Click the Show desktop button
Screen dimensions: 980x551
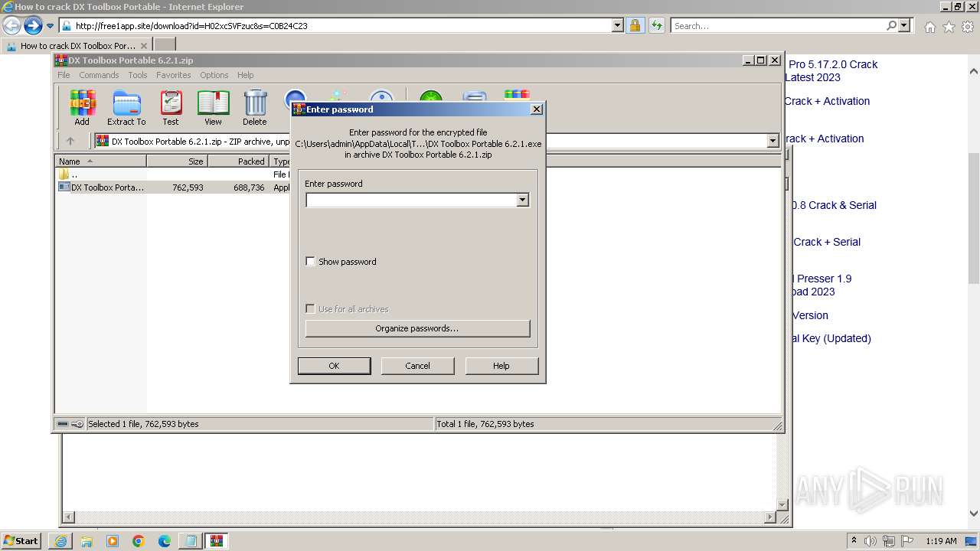pyautogui.click(x=972, y=541)
